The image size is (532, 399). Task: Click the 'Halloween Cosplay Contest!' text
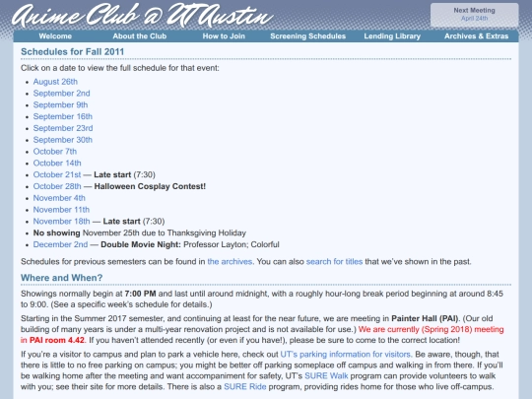click(x=150, y=186)
